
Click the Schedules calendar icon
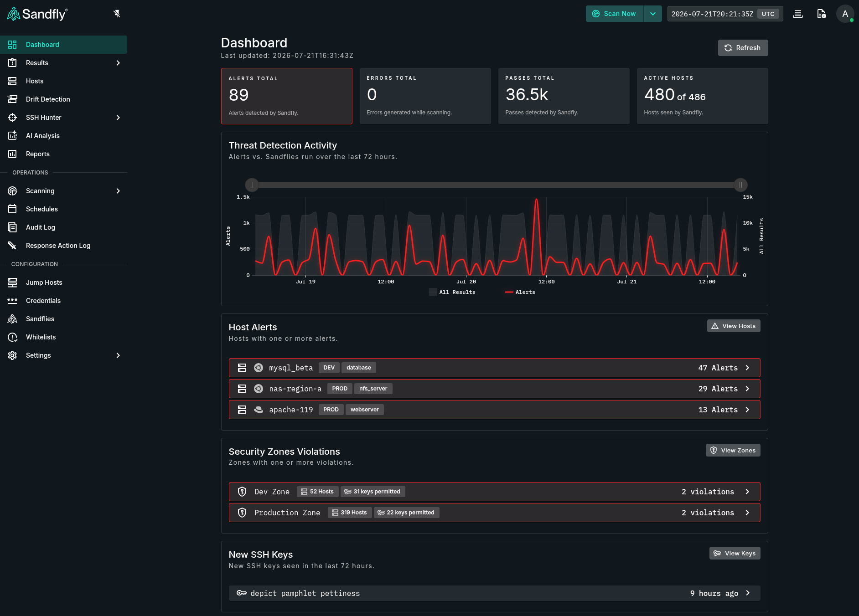pos(12,209)
